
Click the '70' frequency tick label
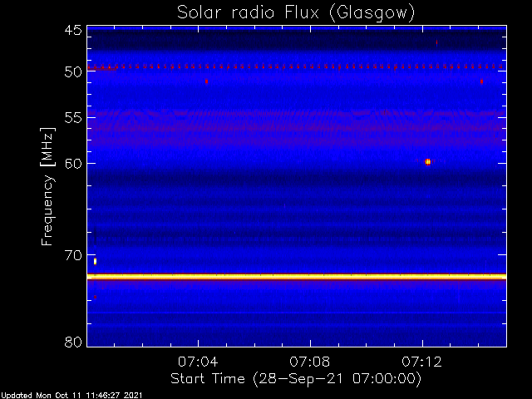73,255
